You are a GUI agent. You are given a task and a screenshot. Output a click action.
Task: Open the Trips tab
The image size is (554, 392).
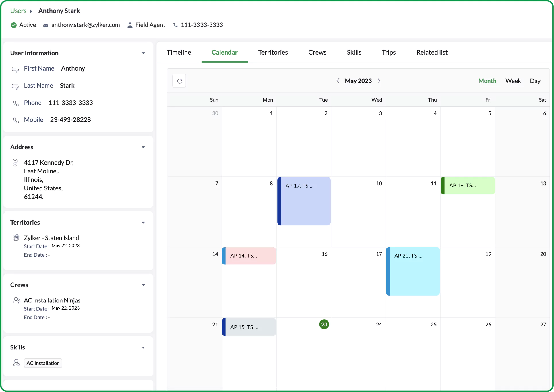(x=389, y=52)
